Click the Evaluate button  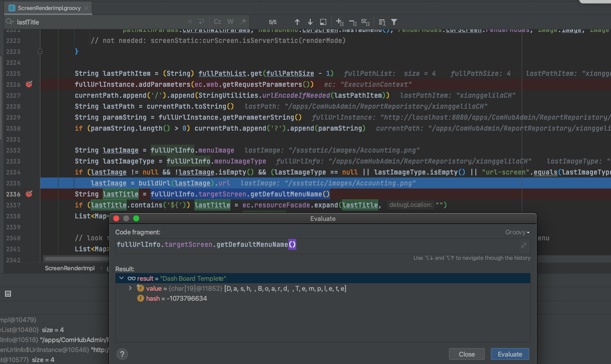pyautogui.click(x=510, y=354)
